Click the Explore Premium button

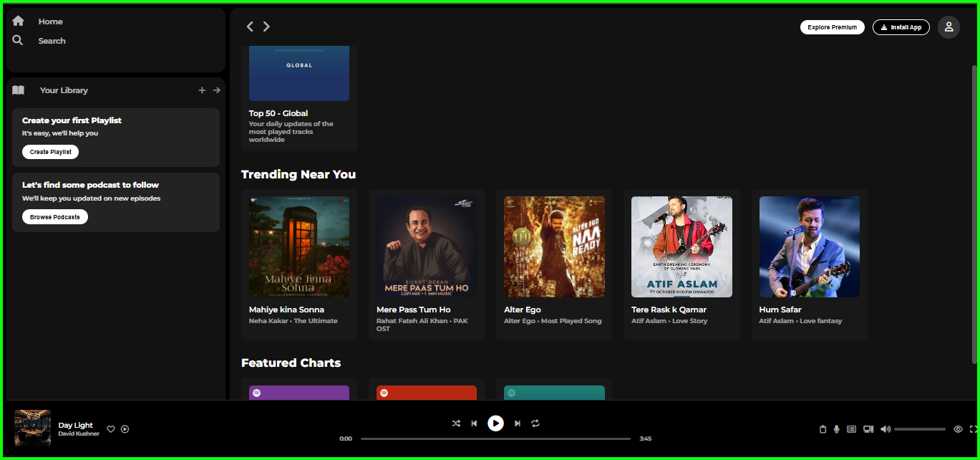[832, 27]
